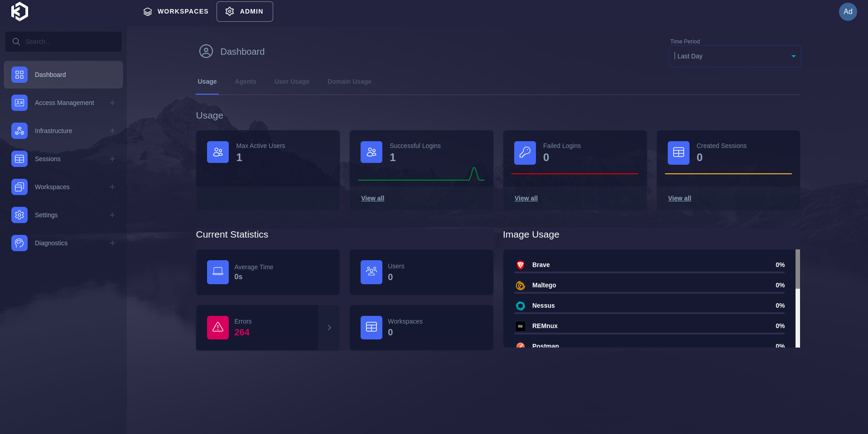The width and height of the screenshot is (868, 434).
Task: Open the Time Period 'Last Day' dropdown
Action: 735,56
